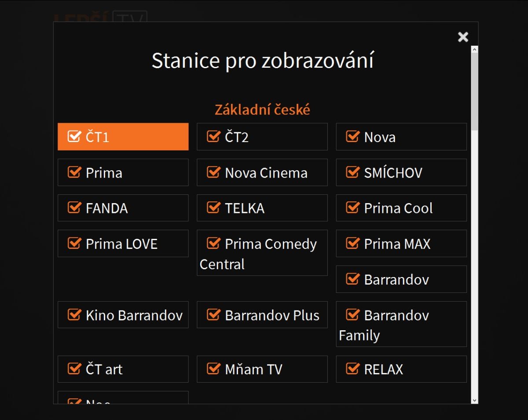
Task: Click the Prima Cool checkmark icon
Action: click(x=352, y=208)
